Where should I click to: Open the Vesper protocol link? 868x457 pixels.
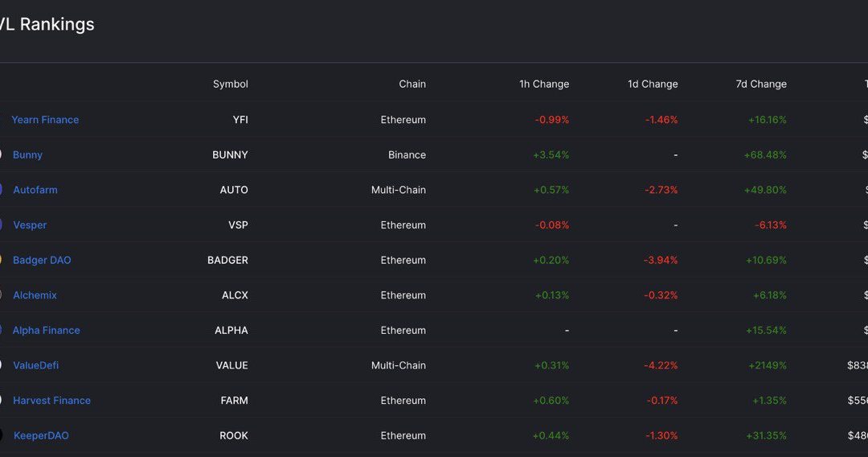[30, 225]
